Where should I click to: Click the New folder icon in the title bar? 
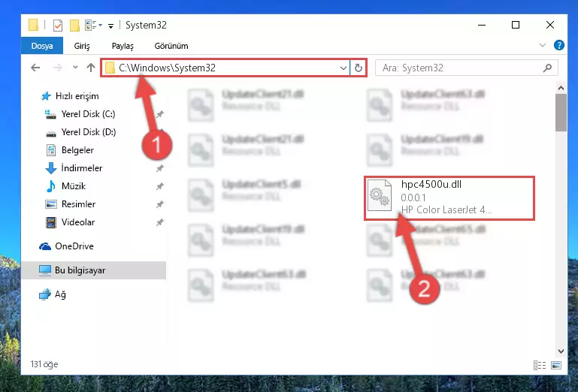(75, 26)
